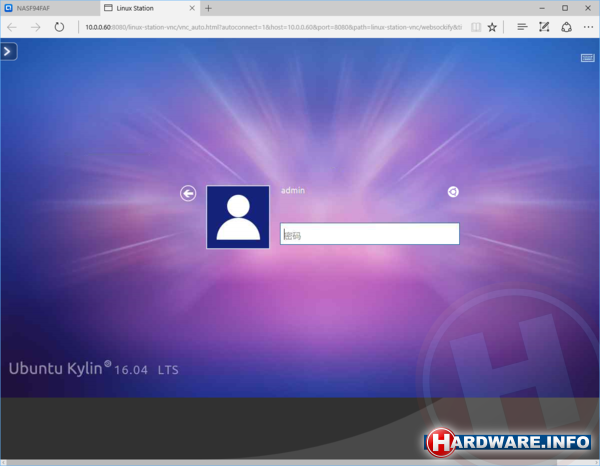Make a web note
Viewport: 600px width, 466px height.
coord(544,27)
